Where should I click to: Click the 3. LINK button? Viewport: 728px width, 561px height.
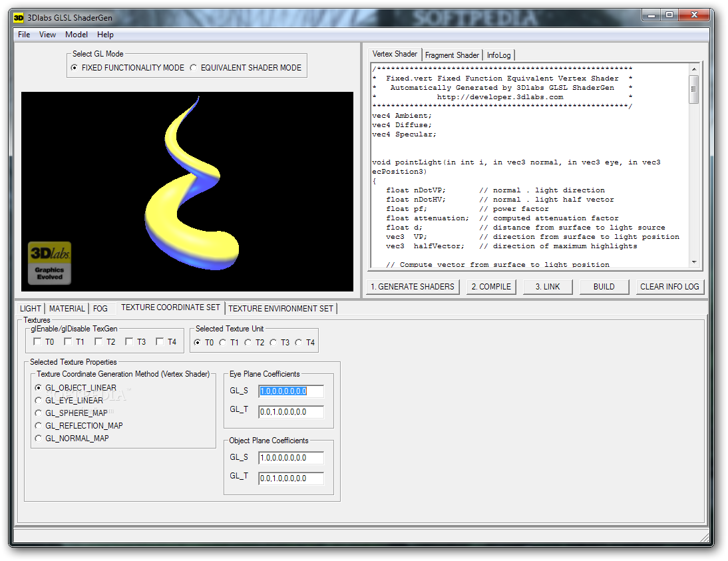pyautogui.click(x=548, y=287)
